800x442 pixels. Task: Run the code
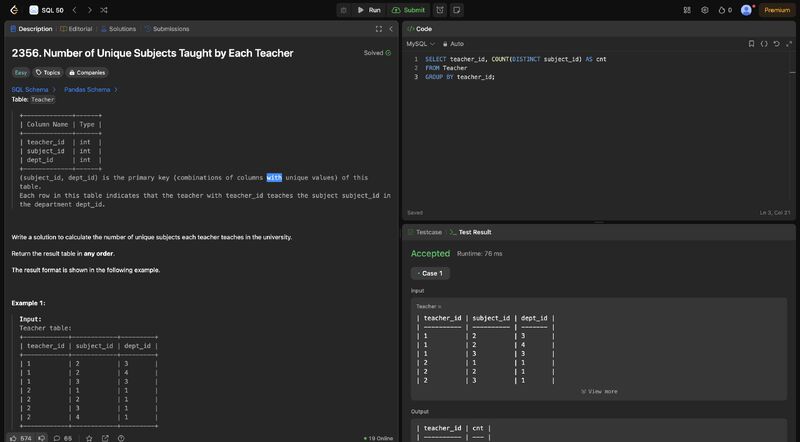pos(369,10)
